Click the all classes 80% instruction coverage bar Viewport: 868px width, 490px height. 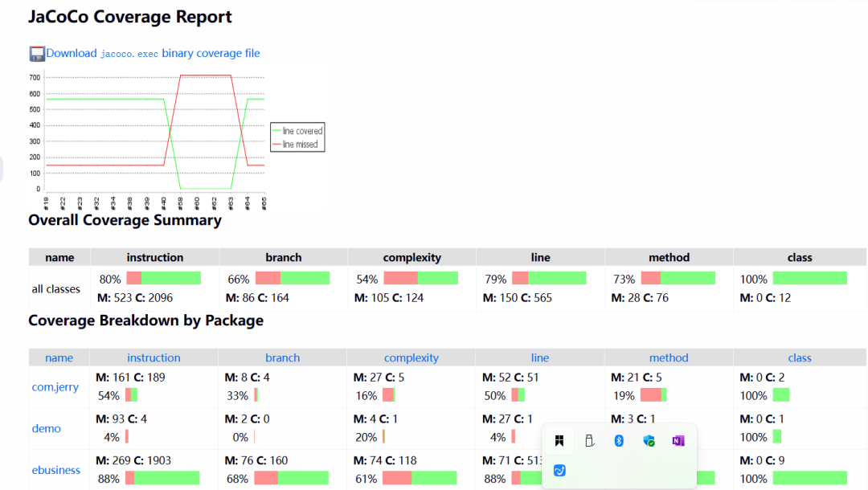point(163,278)
